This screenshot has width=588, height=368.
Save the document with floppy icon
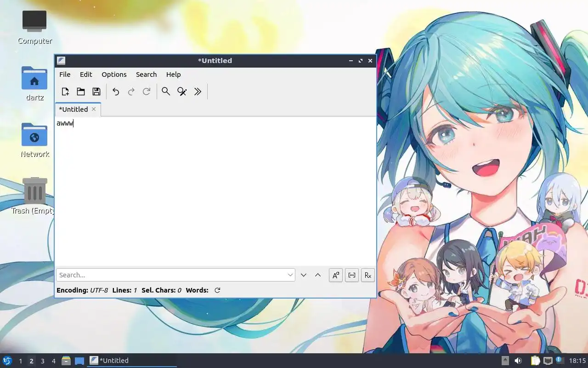click(x=96, y=92)
